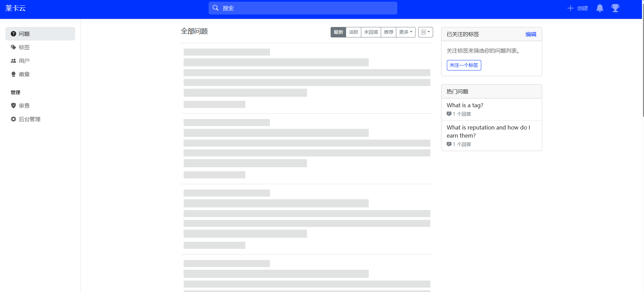Screen dimensions: 644x292
Task: Select the 未回答 sort tab
Action: [371, 32]
